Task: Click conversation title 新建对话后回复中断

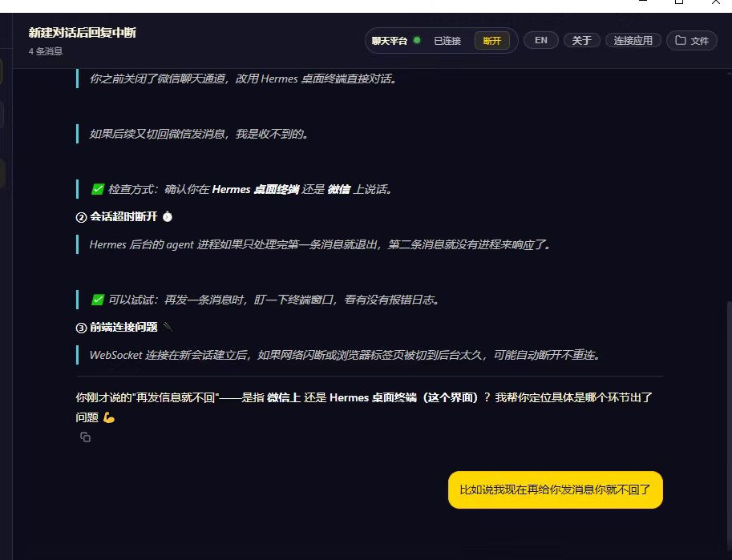Action: click(82, 32)
